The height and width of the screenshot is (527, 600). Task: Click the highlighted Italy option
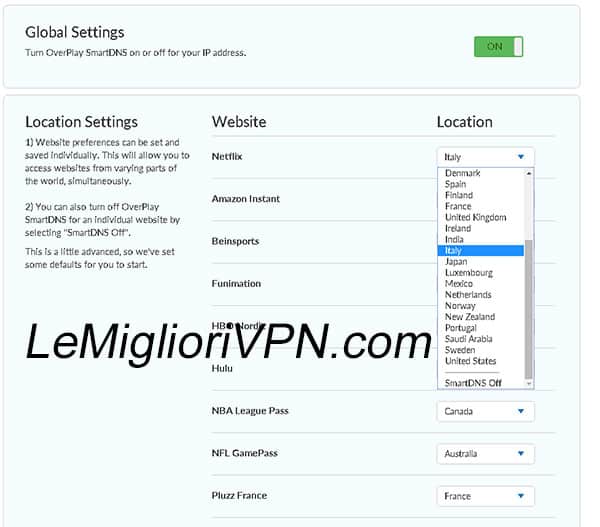pos(481,251)
